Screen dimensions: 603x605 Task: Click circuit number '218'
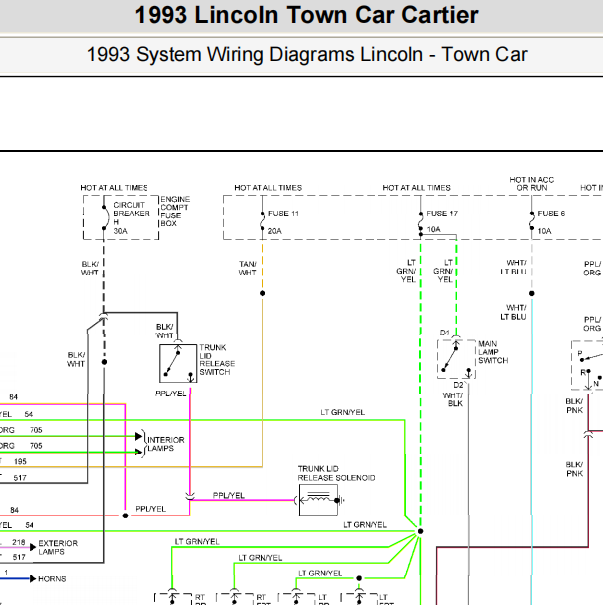click(19, 542)
